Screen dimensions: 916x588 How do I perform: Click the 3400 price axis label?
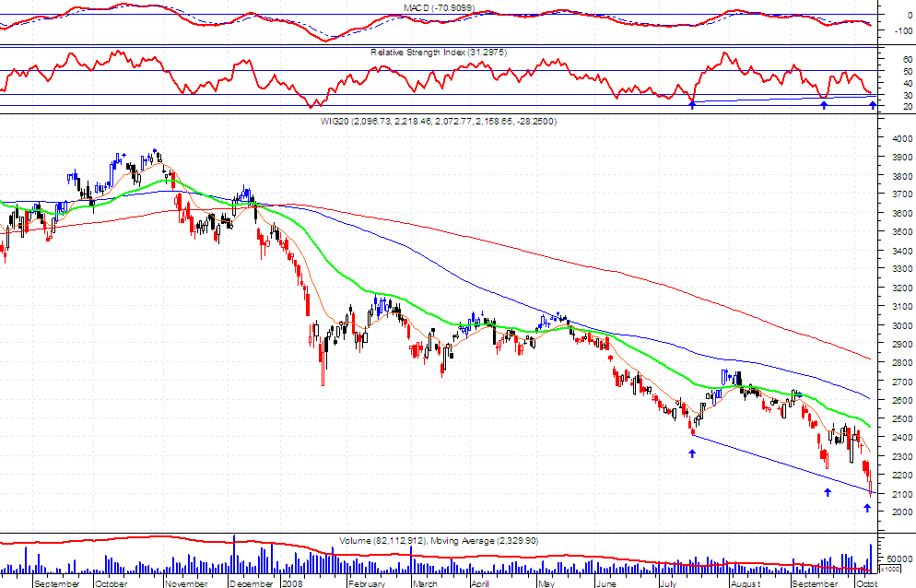902,251
